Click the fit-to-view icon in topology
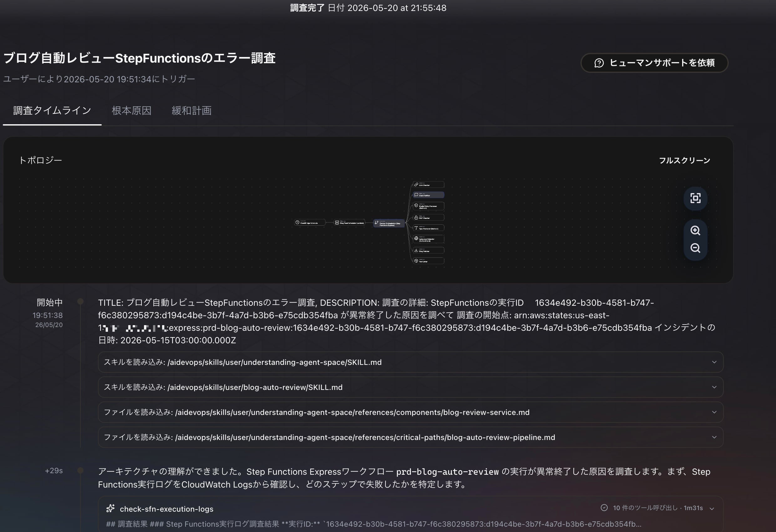Viewport: 776px width, 532px height. (x=695, y=198)
